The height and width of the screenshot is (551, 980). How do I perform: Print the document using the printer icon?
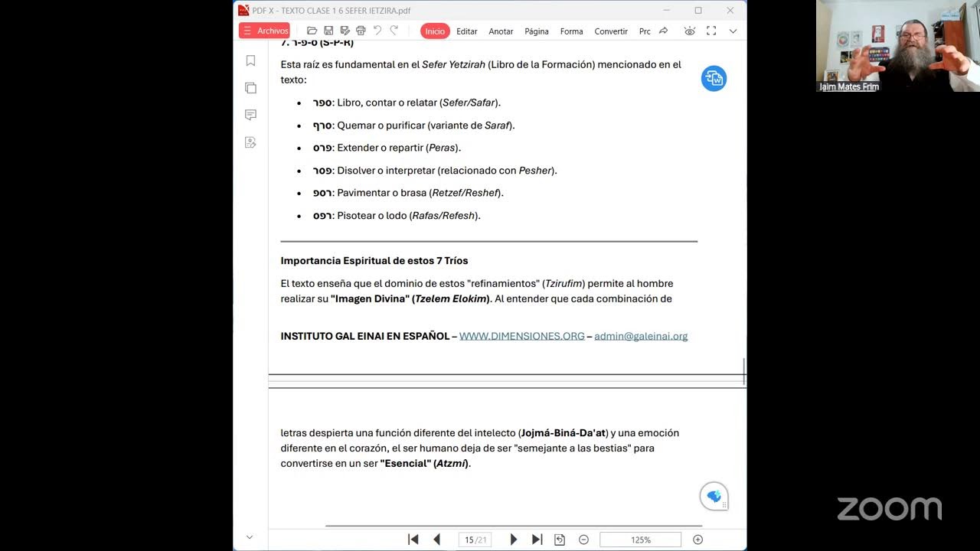pos(361,31)
